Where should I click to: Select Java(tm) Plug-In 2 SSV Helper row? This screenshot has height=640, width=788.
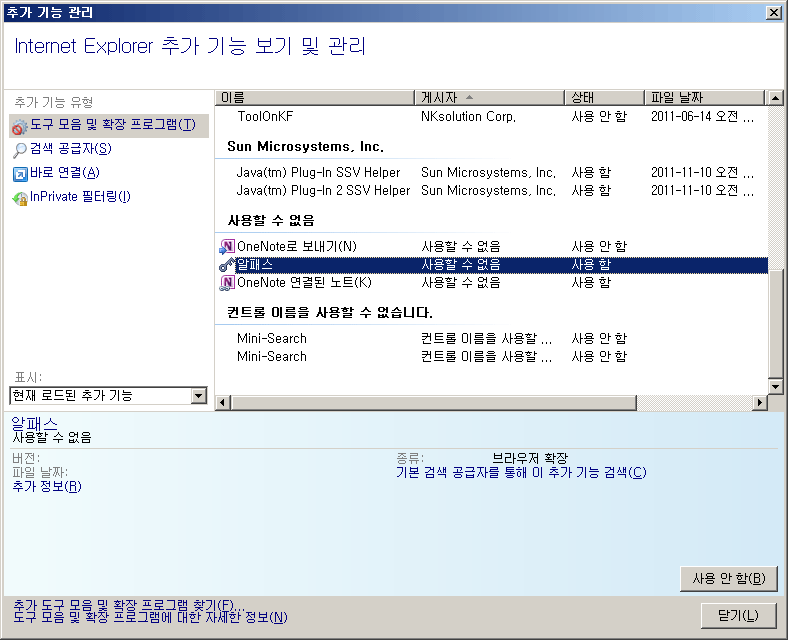click(x=491, y=191)
